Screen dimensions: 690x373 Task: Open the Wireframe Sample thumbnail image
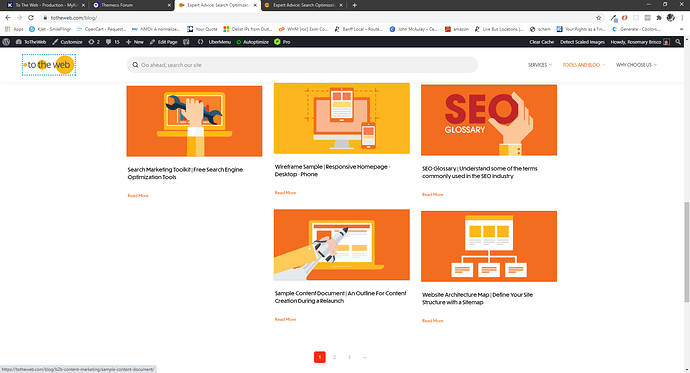pyautogui.click(x=341, y=118)
